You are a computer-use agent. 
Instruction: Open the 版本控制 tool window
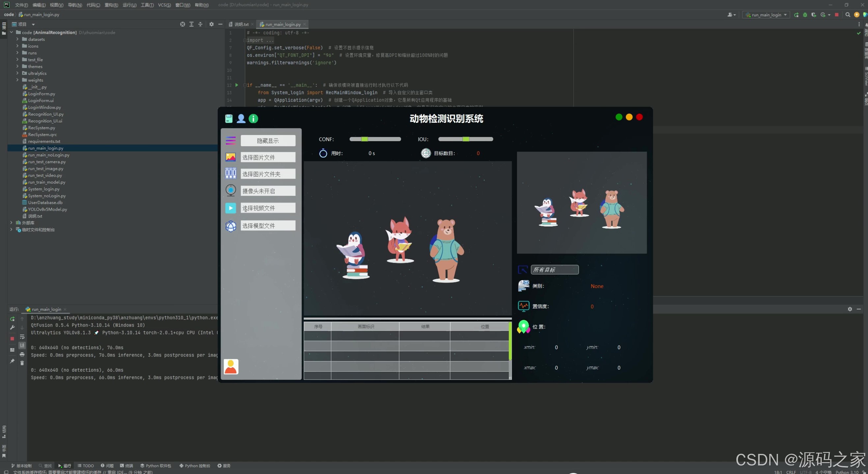(21, 465)
